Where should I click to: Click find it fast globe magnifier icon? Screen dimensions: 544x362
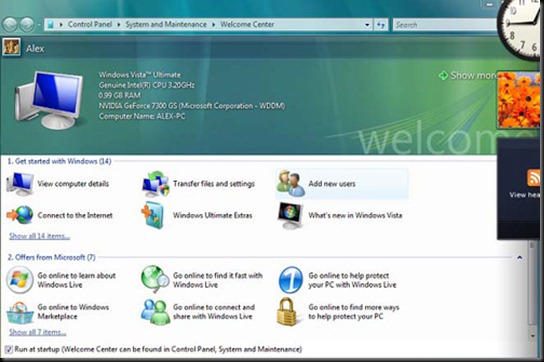pyautogui.click(x=155, y=279)
